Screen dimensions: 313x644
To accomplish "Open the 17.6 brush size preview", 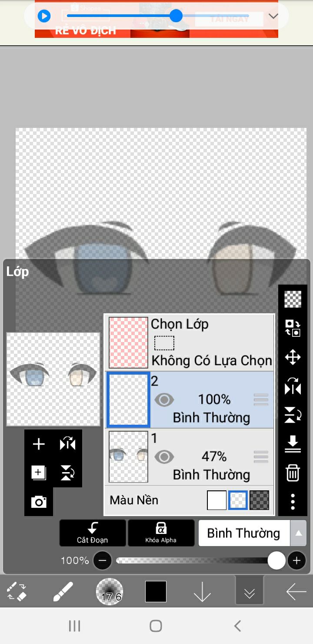I will click(x=110, y=592).
